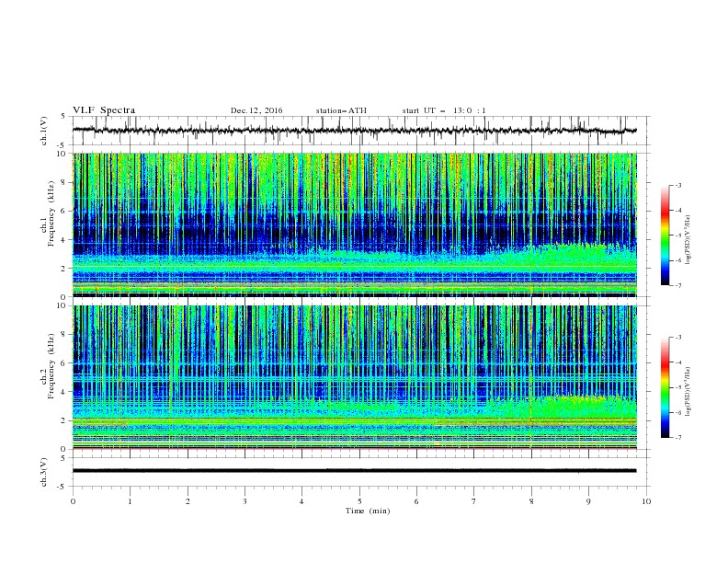
Task: Click time axis tick label '9'
Action: click(x=588, y=501)
